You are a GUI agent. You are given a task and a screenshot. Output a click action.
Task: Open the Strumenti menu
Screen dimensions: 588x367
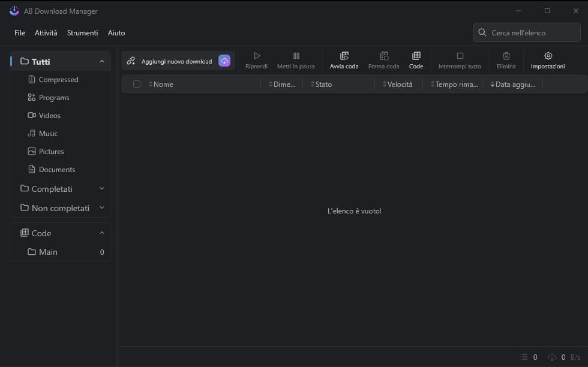click(83, 32)
